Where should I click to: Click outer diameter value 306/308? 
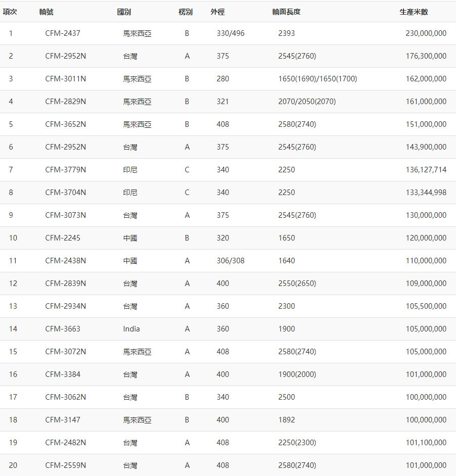[231, 260]
